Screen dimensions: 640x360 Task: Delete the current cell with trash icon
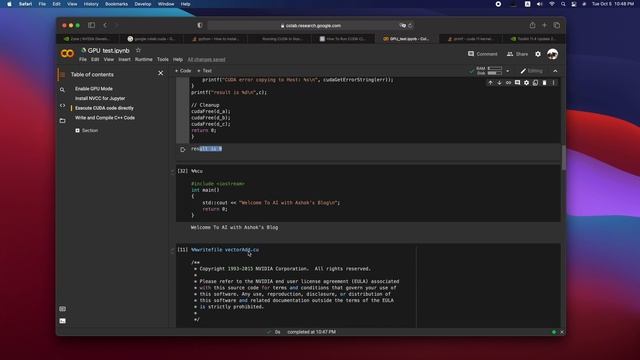coord(544,83)
